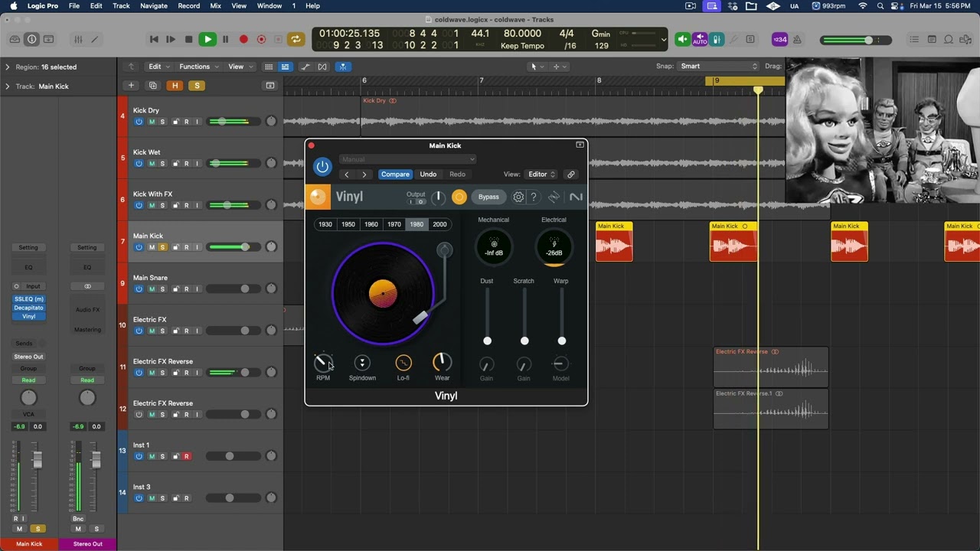This screenshot has width=980, height=551.
Task: Open the Functions dropdown menu
Action: click(199, 67)
